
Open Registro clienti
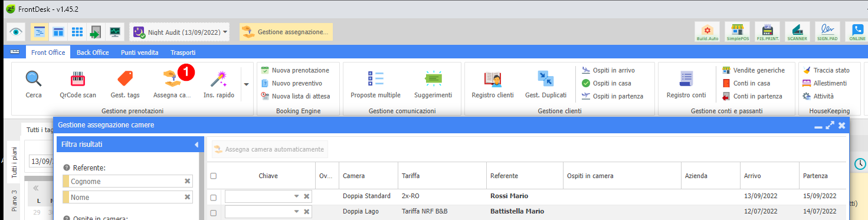tap(493, 84)
